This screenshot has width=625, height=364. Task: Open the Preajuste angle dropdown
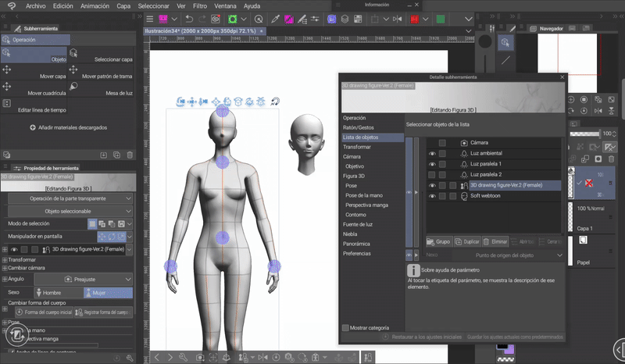click(84, 278)
